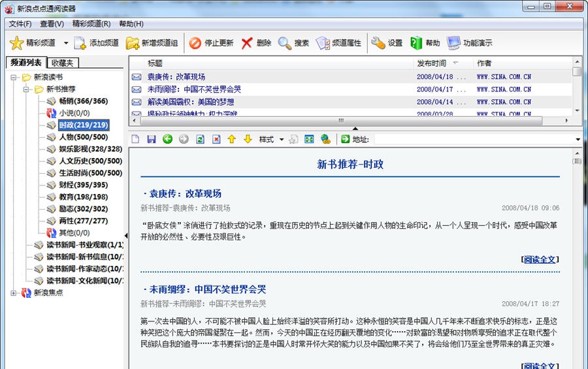Stop loading with the red X page icon

point(216,140)
